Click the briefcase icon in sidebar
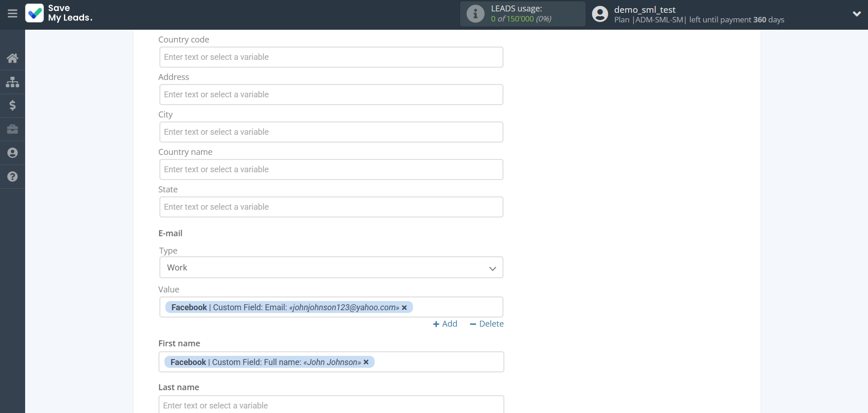The image size is (868, 413). click(12, 129)
